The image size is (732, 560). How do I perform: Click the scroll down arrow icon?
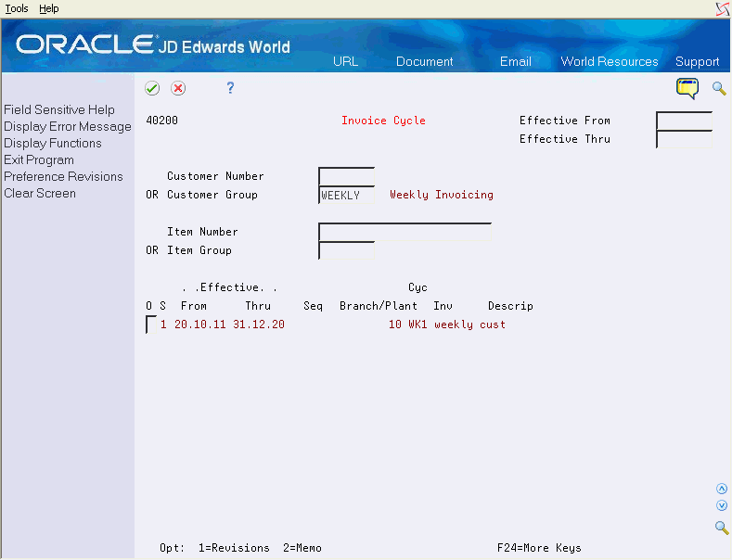(x=722, y=505)
